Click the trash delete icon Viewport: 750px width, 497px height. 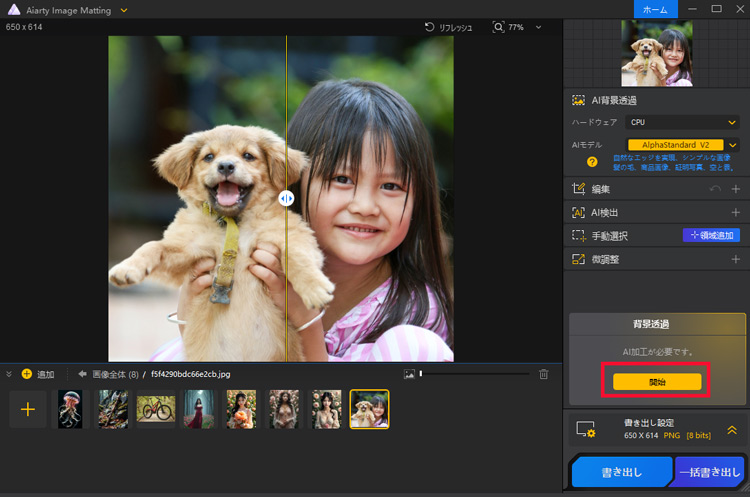pyautogui.click(x=543, y=374)
